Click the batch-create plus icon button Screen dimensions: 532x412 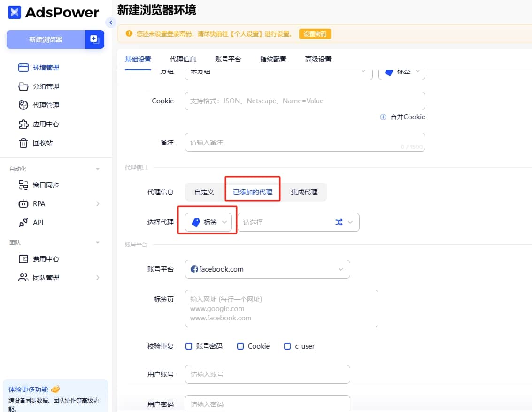(94, 39)
